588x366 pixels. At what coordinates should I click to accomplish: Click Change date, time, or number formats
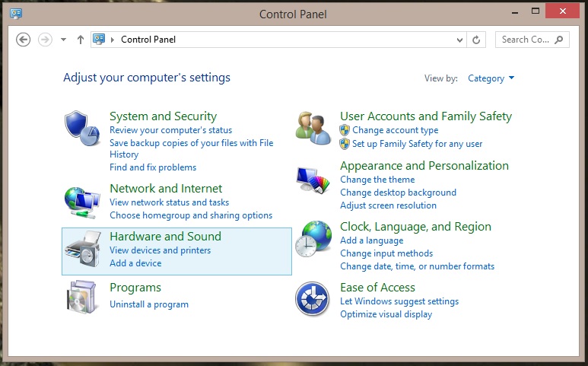point(418,266)
